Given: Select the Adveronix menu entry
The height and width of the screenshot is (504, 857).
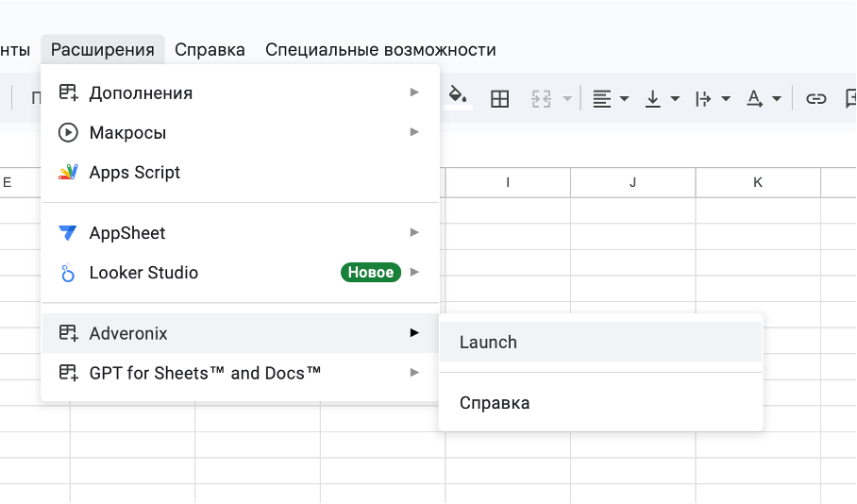Looking at the screenshot, I should click(x=241, y=333).
